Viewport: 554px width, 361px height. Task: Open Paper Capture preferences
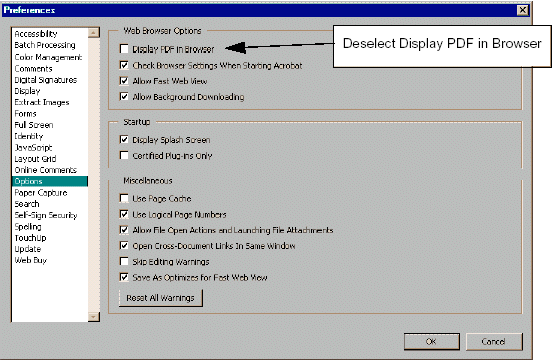coord(41,193)
